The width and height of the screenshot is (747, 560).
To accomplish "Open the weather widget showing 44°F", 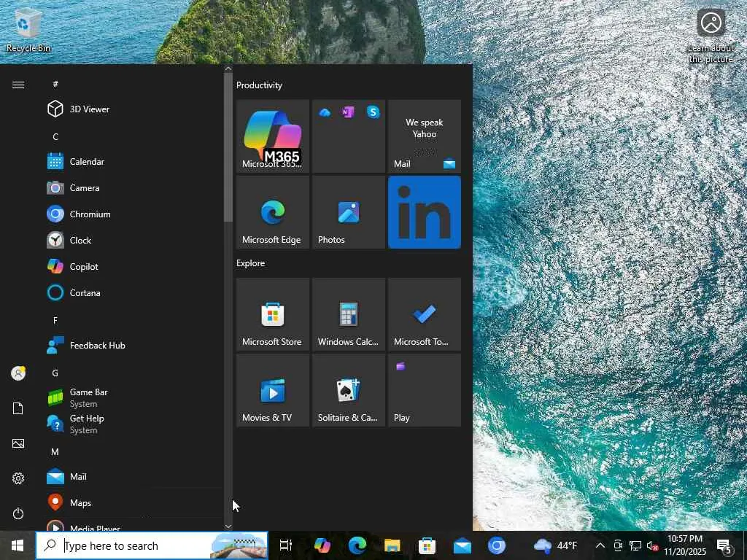I will (555, 545).
